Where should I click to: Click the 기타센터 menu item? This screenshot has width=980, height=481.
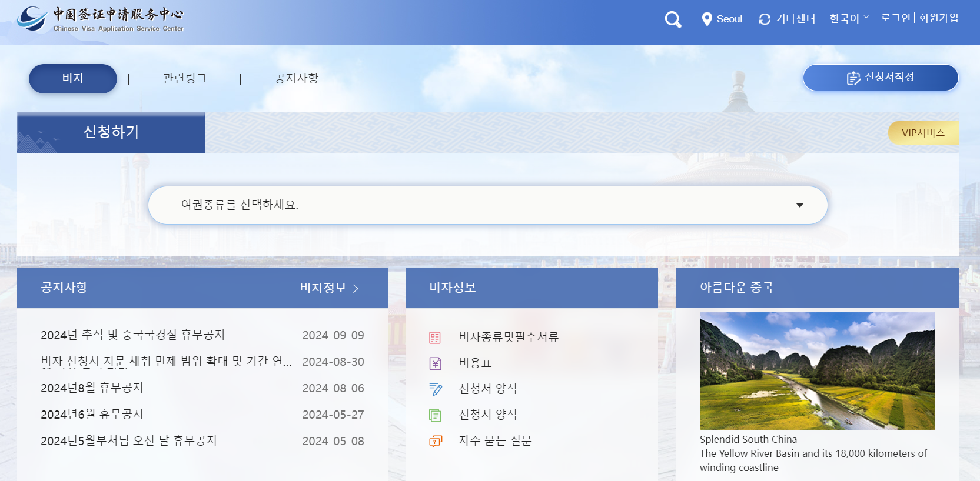coord(795,19)
